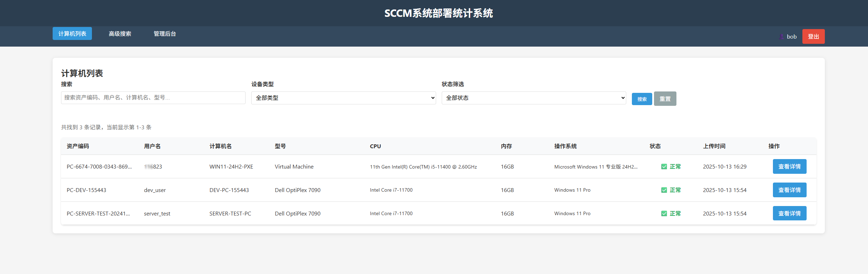
Task: Click Windows 11 Pro in server_test row
Action: (x=572, y=214)
